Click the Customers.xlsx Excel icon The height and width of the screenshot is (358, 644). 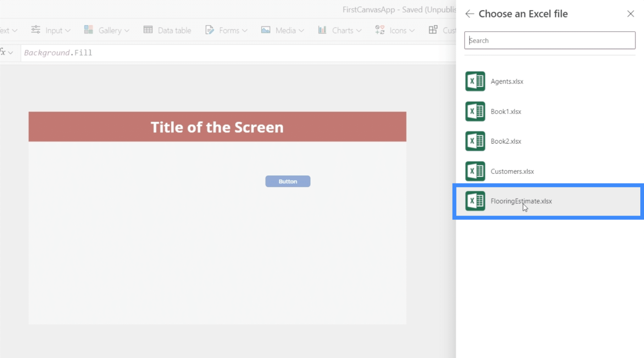475,171
